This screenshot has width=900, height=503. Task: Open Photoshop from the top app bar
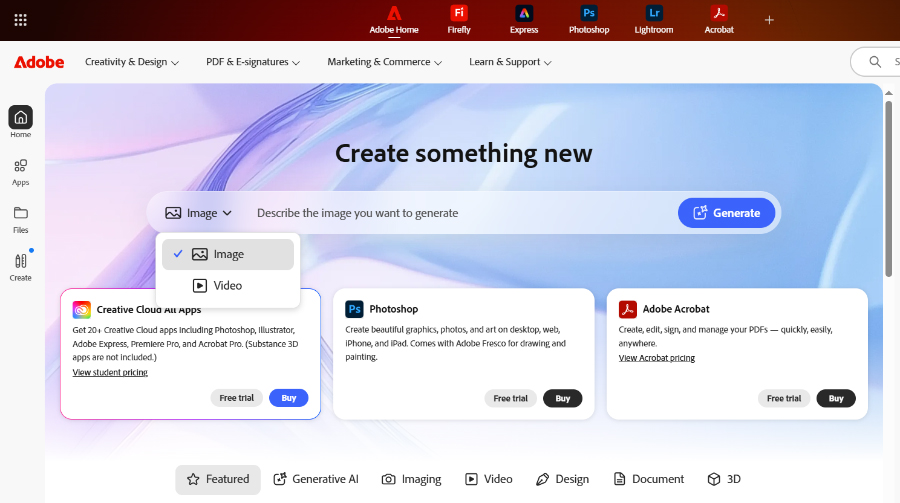tap(589, 20)
